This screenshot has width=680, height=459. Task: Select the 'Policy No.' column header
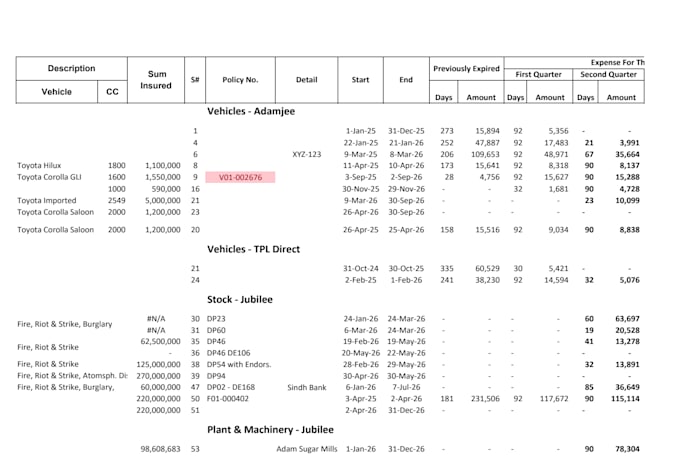(240, 80)
